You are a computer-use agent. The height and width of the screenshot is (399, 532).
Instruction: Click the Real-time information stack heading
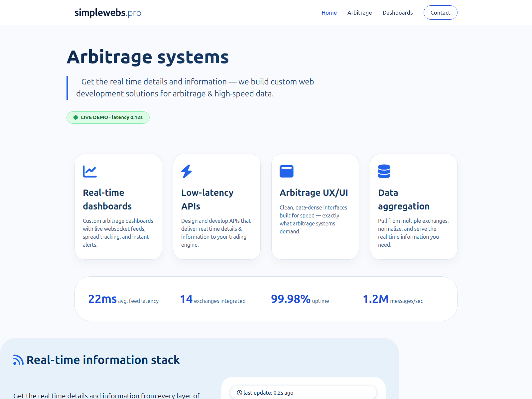103,360
